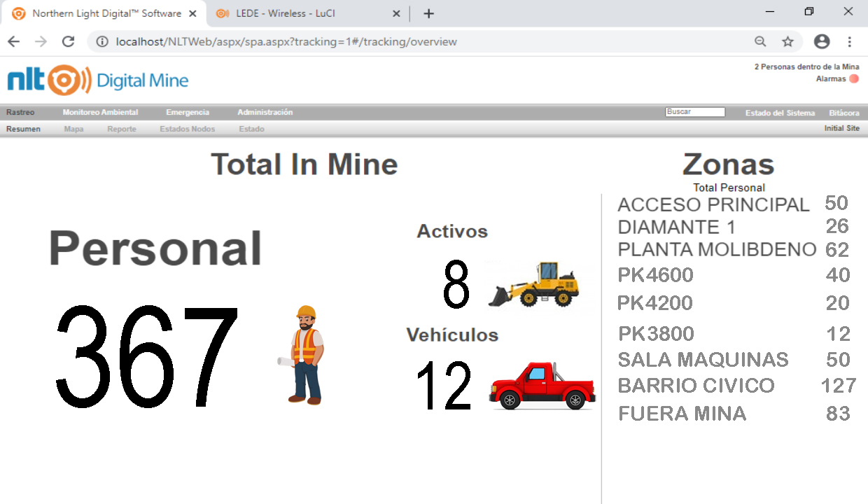Click the PK3800 zone row

[734, 333]
